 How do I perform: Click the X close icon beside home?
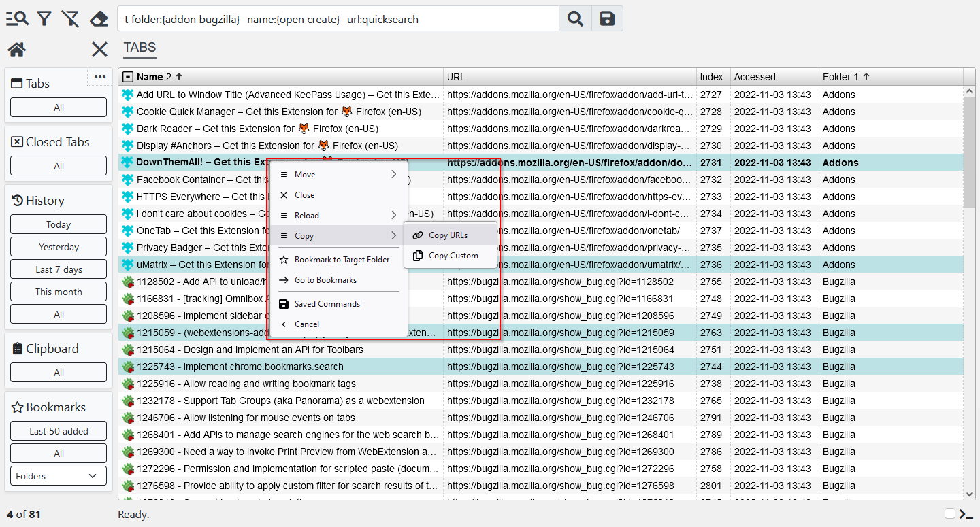click(x=99, y=49)
